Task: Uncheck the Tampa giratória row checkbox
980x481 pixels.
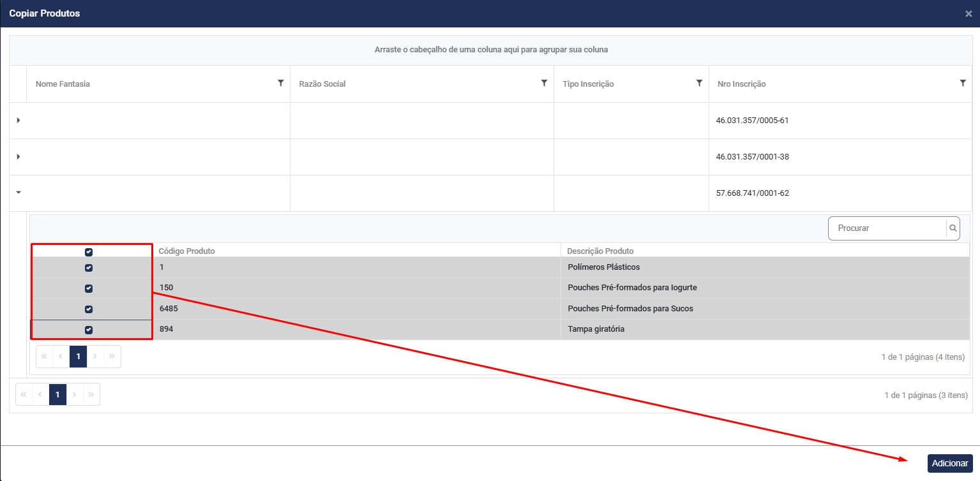Action: [x=89, y=330]
